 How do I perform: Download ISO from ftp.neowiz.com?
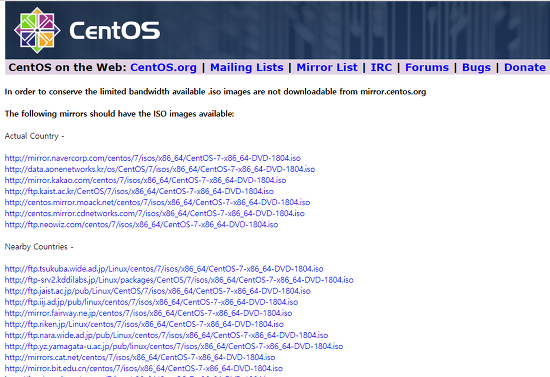coord(141,224)
